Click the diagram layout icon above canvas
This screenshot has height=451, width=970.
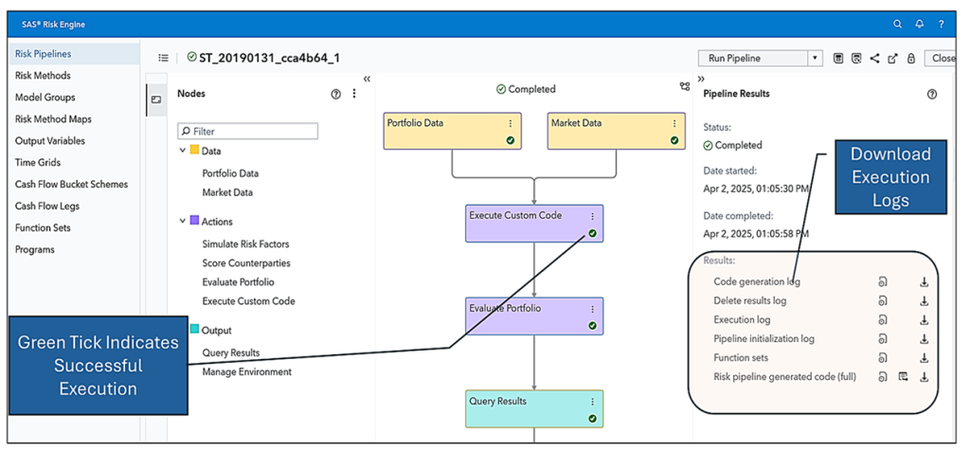click(684, 87)
